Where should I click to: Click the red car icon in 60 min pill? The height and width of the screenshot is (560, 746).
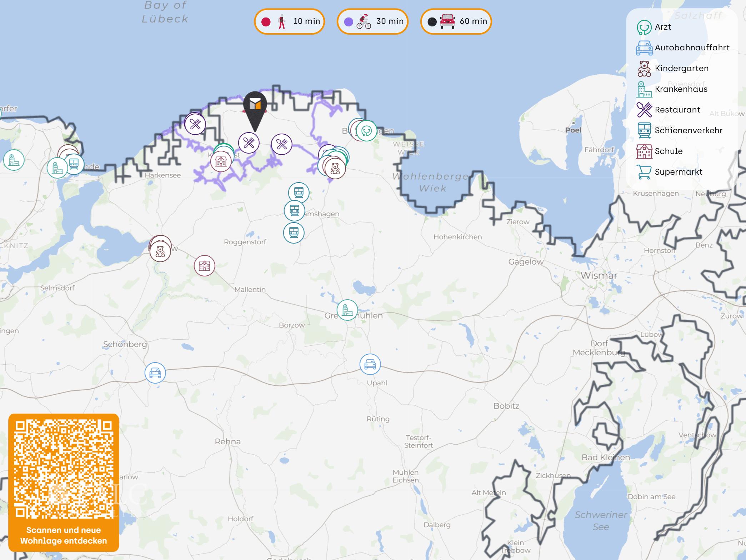pos(447,21)
